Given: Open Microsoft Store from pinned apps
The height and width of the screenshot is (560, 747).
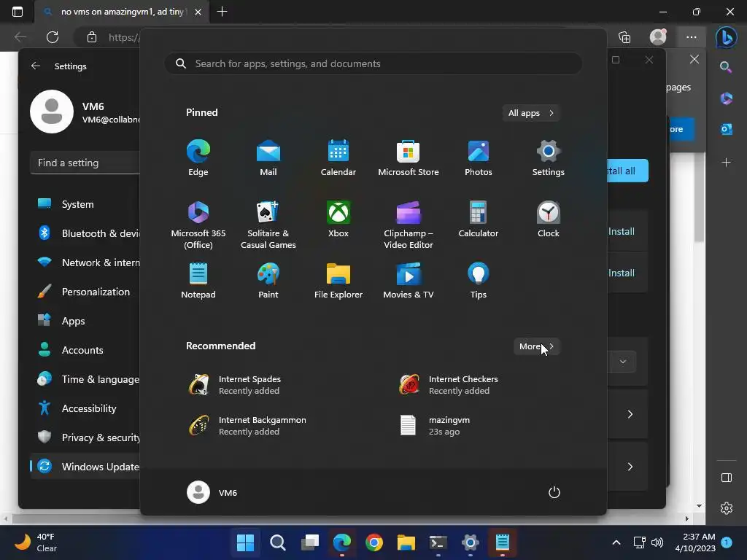Looking at the screenshot, I should coord(409,158).
